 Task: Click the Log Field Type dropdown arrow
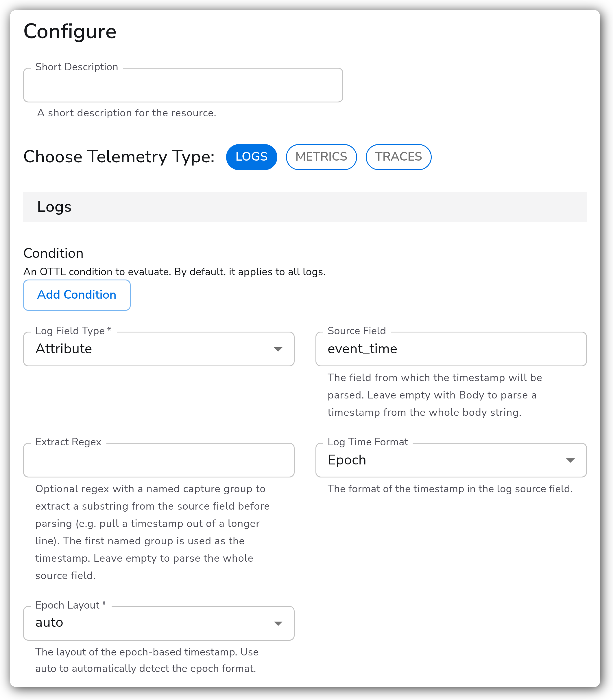278,349
